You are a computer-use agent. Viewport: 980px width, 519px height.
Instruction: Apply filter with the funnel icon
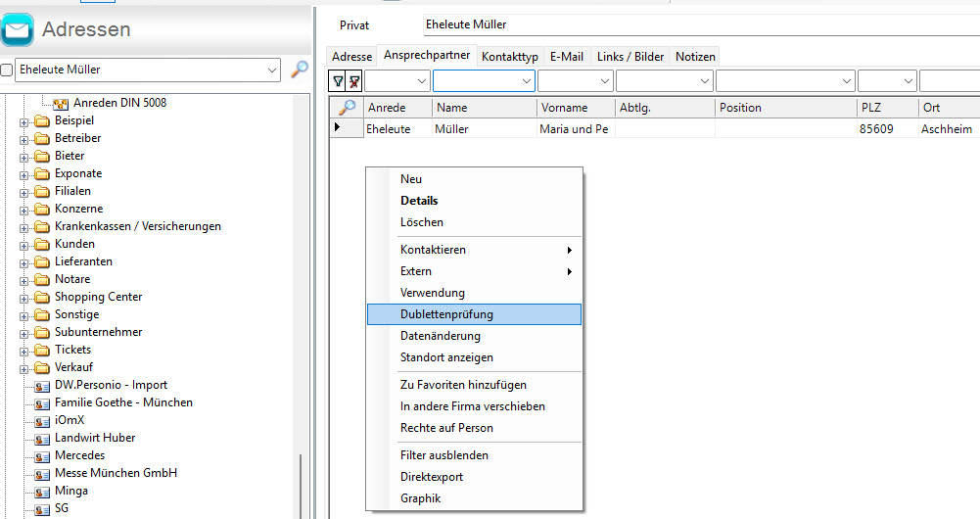pyautogui.click(x=338, y=81)
